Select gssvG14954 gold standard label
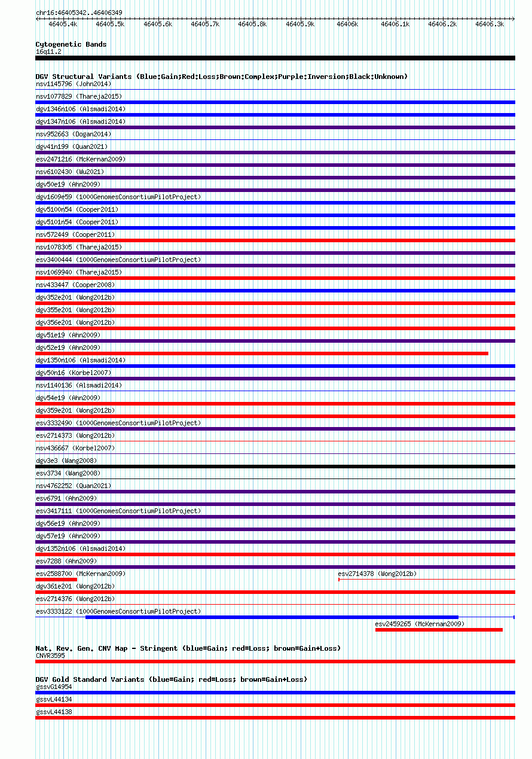 point(54,687)
